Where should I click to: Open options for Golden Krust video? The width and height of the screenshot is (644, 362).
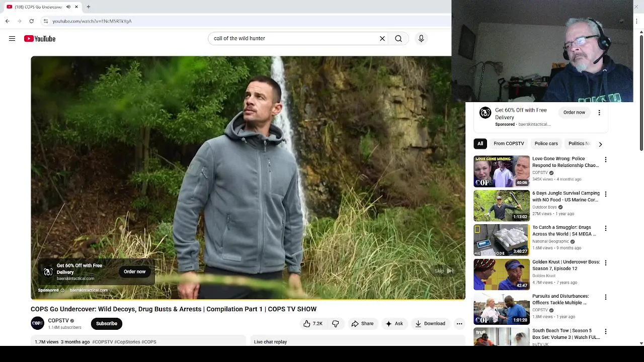[x=606, y=263]
